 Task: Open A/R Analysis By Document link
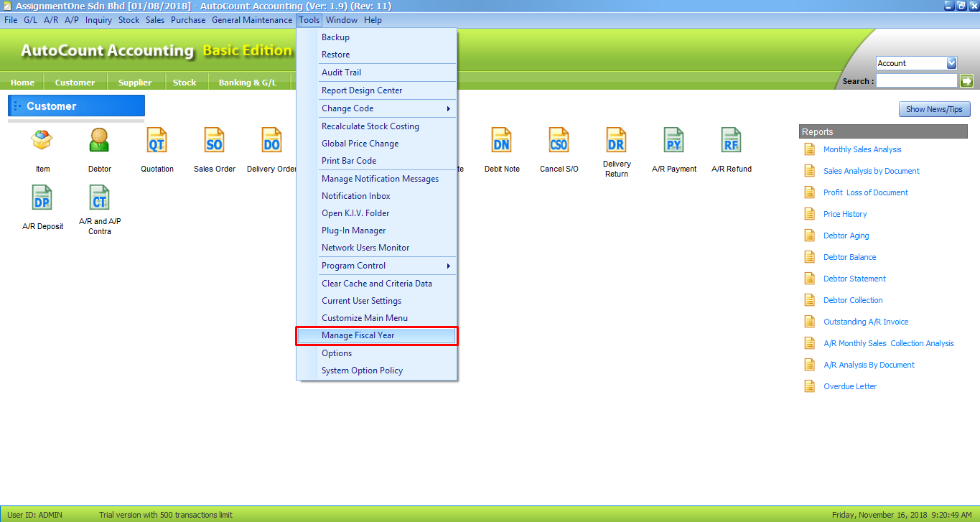point(869,365)
